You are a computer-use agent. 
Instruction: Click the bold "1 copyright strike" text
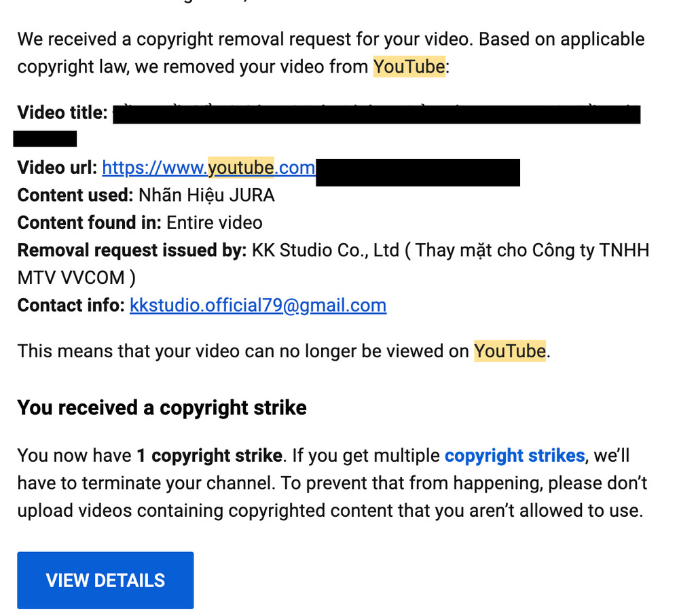[x=210, y=456]
